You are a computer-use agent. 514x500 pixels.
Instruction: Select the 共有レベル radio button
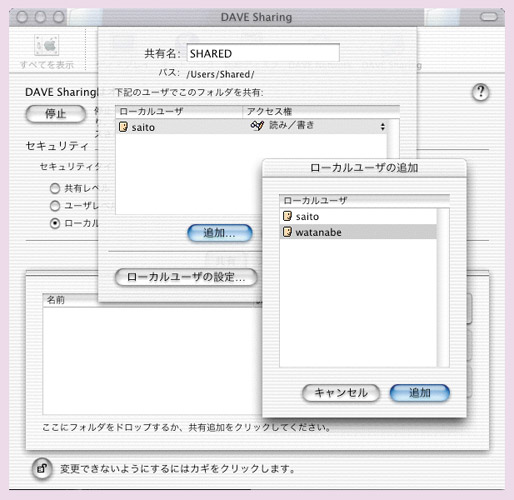coord(55,189)
